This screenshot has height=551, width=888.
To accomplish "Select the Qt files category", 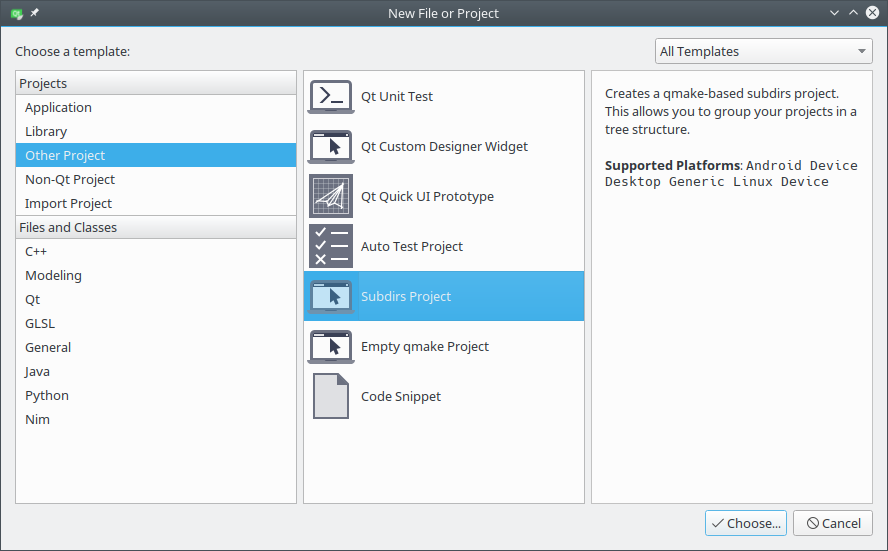I will (x=156, y=299).
